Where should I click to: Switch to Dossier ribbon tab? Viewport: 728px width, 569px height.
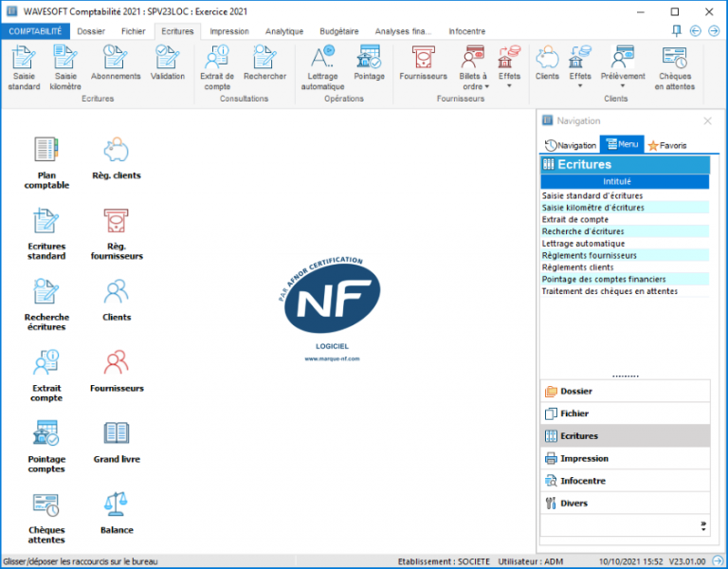point(91,31)
